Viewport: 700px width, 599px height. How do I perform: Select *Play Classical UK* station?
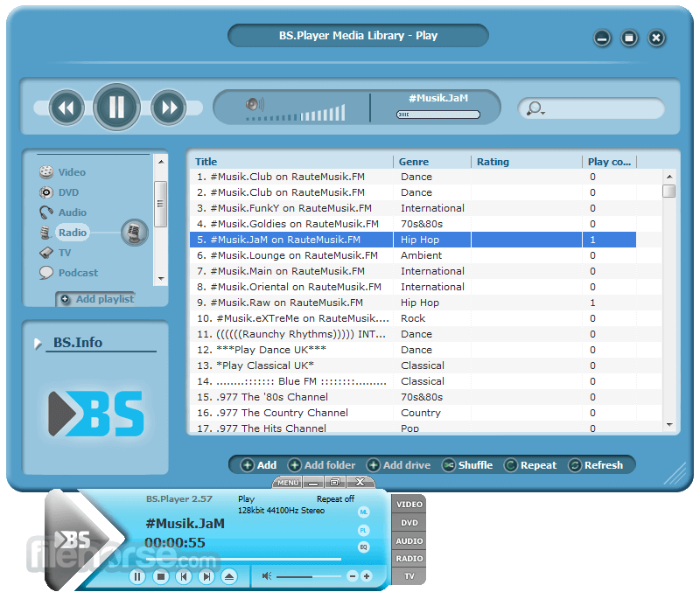click(413, 366)
